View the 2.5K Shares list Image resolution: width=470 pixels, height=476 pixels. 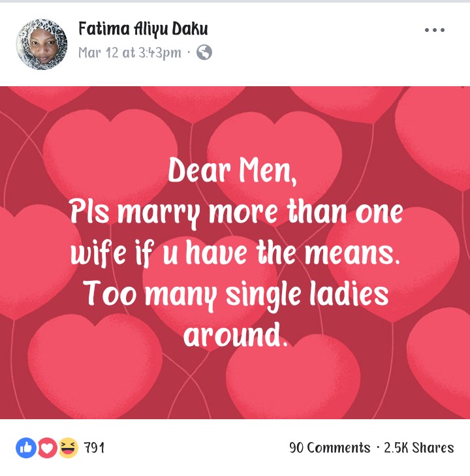coord(418,448)
